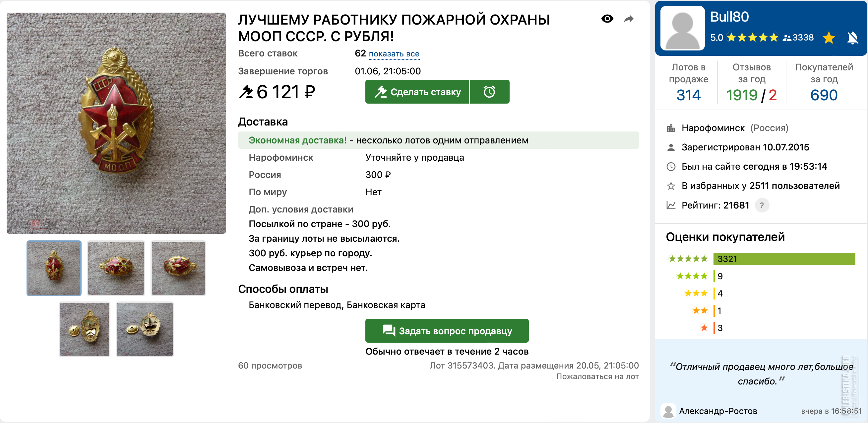This screenshot has width=868, height=423.
Task: Click the share arrow icon
Action: [628, 19]
